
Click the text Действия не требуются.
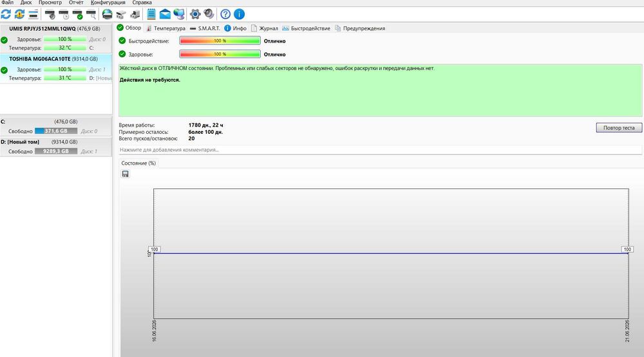[150, 80]
